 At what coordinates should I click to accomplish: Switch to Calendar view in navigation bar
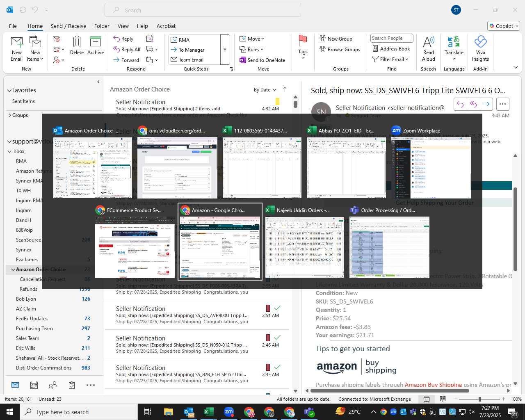34,385
